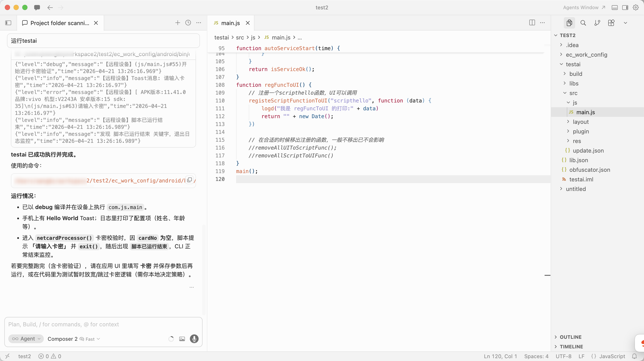Image resolution: width=644 pixels, height=361 pixels.
Task: Toggle the bottom panel layout
Action: point(615,7)
